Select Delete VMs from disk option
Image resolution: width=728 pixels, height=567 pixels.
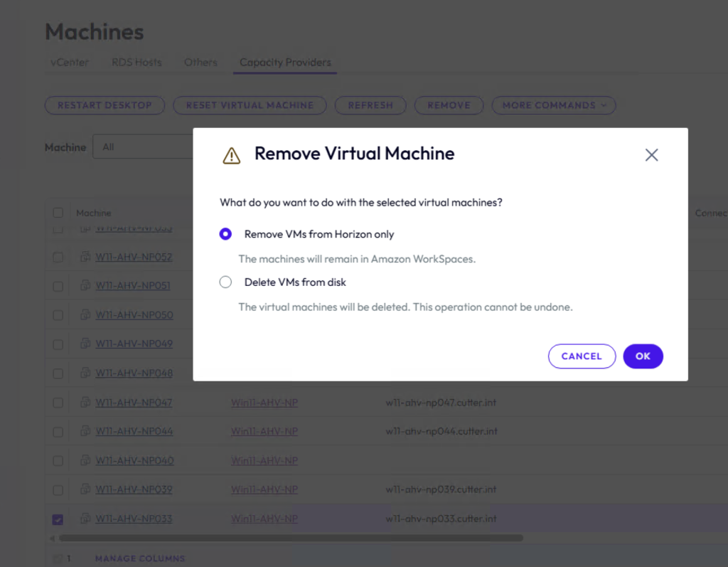click(x=226, y=282)
